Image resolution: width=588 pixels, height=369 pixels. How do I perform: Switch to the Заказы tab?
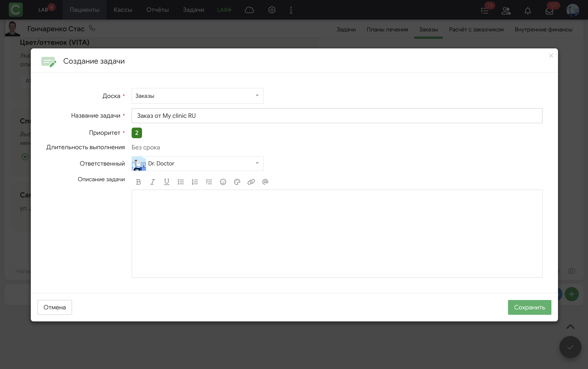coord(428,30)
